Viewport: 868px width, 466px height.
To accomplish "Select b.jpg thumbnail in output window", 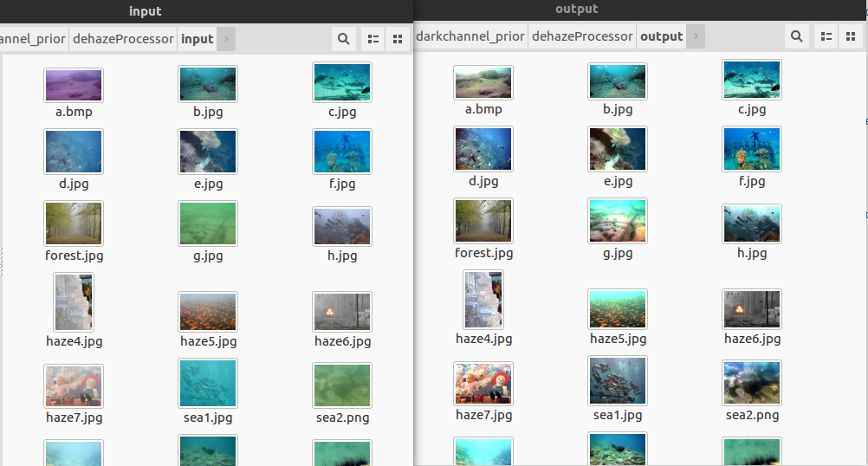I will pyautogui.click(x=618, y=81).
